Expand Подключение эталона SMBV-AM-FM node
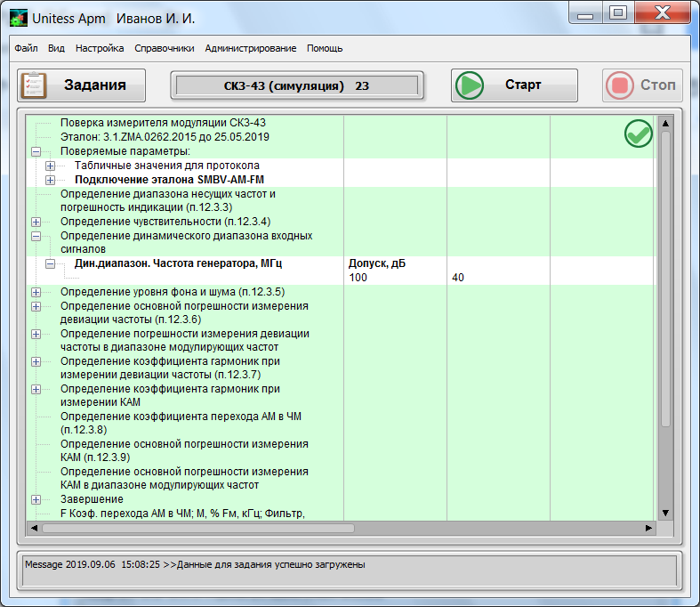This screenshot has width=700, height=607. tap(50, 180)
